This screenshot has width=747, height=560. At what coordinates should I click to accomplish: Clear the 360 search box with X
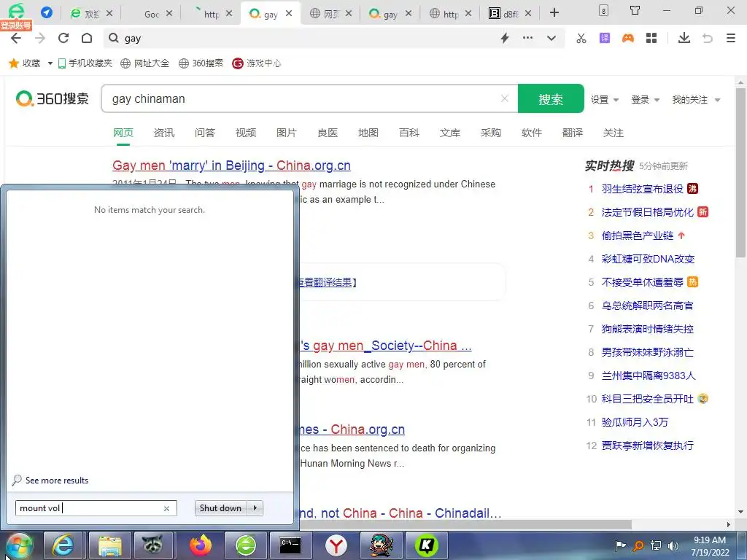point(505,98)
